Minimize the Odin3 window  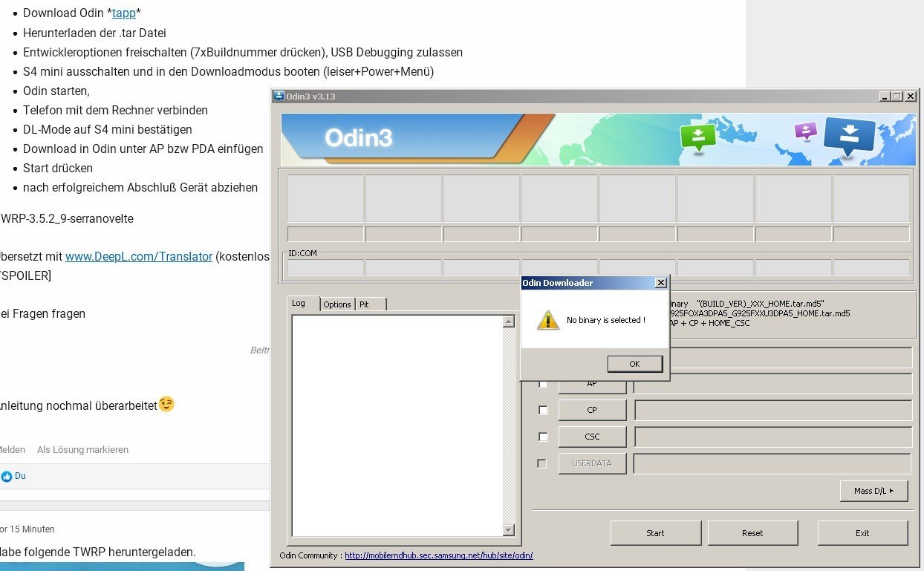[884, 97]
